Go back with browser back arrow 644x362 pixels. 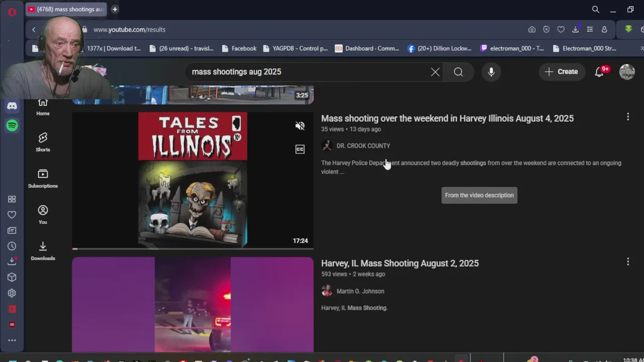[34, 30]
